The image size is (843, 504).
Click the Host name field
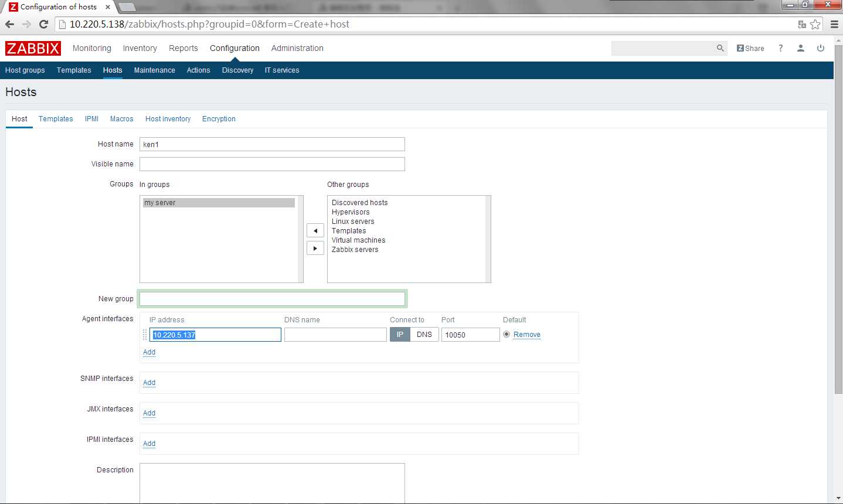coord(272,144)
